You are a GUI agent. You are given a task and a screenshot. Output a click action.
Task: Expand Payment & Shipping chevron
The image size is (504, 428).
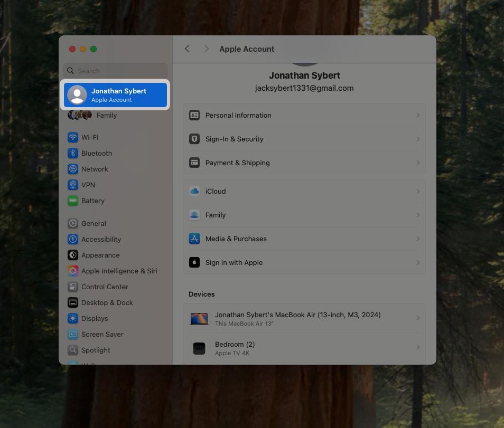[x=418, y=163]
